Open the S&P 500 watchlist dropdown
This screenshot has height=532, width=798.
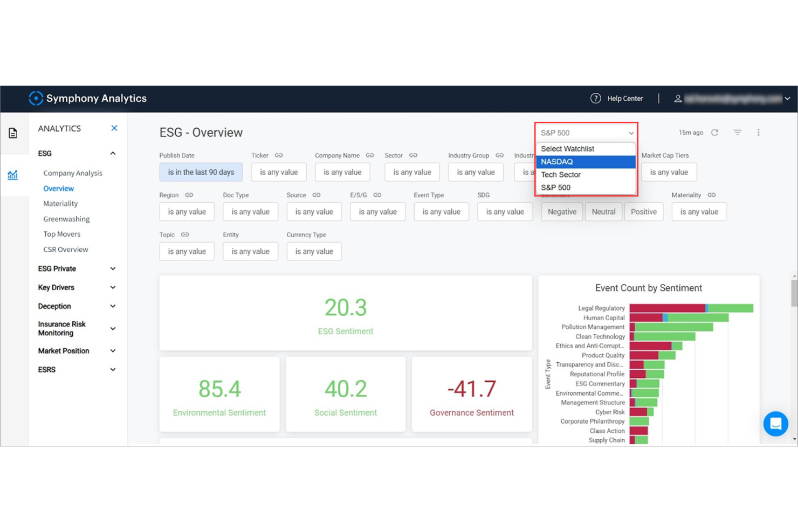586,133
